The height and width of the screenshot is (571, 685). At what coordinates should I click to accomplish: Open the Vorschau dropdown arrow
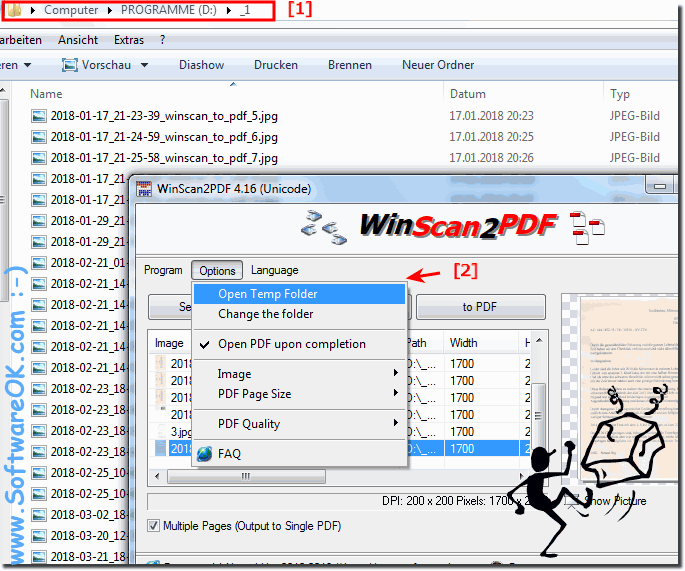point(144,65)
